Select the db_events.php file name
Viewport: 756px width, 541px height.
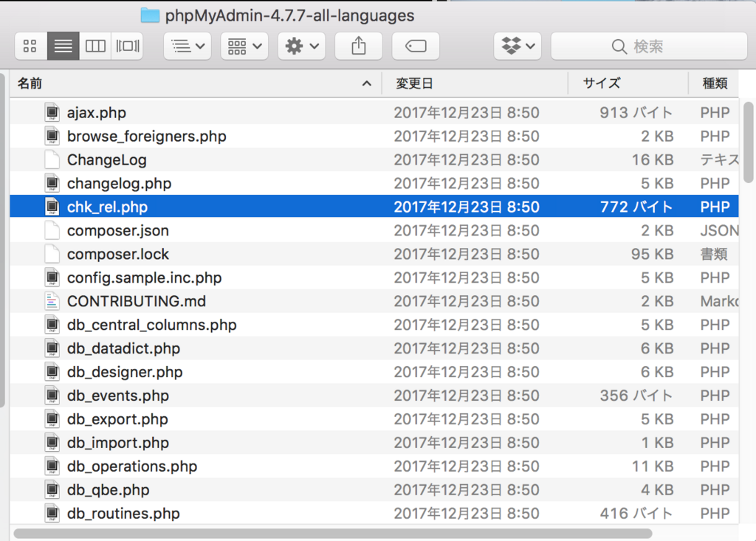pyautogui.click(x=117, y=396)
